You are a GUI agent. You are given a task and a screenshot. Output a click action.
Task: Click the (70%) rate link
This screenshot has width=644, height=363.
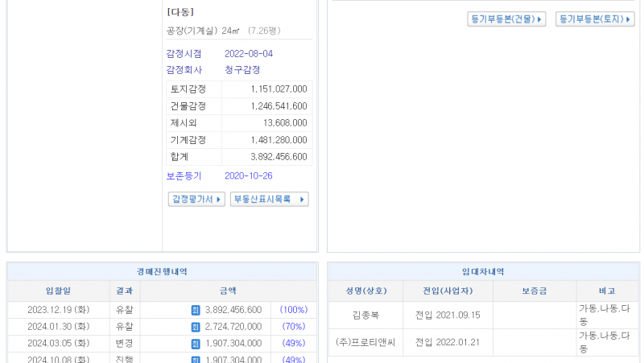293,327
